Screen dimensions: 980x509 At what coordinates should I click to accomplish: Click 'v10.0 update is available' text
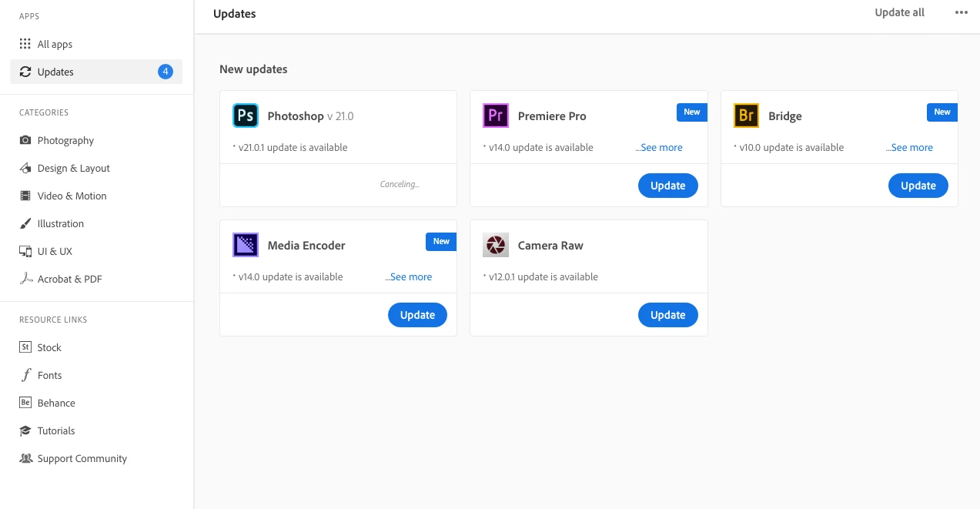click(791, 147)
